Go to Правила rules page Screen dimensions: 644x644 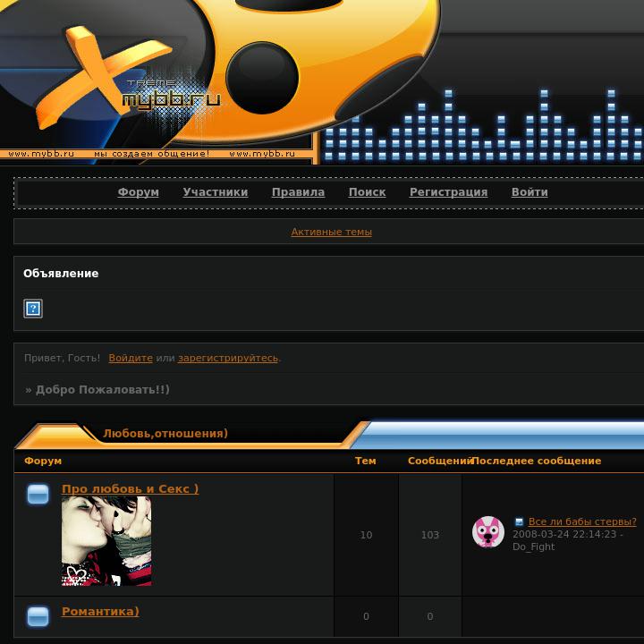298,191
